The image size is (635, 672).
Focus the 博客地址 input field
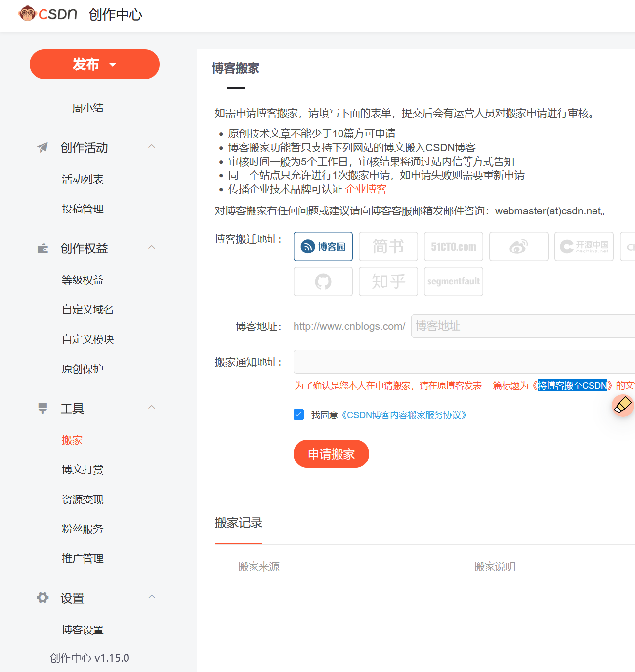click(x=523, y=326)
